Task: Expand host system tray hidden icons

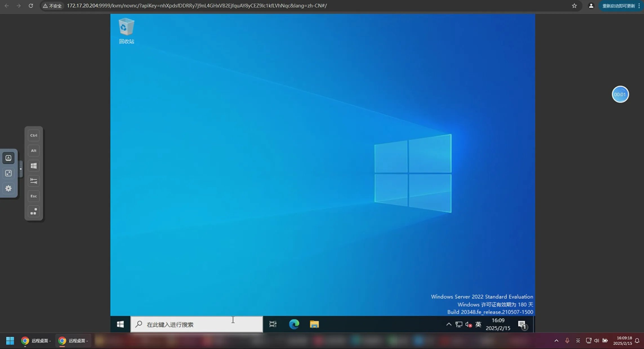Action: tap(556, 341)
